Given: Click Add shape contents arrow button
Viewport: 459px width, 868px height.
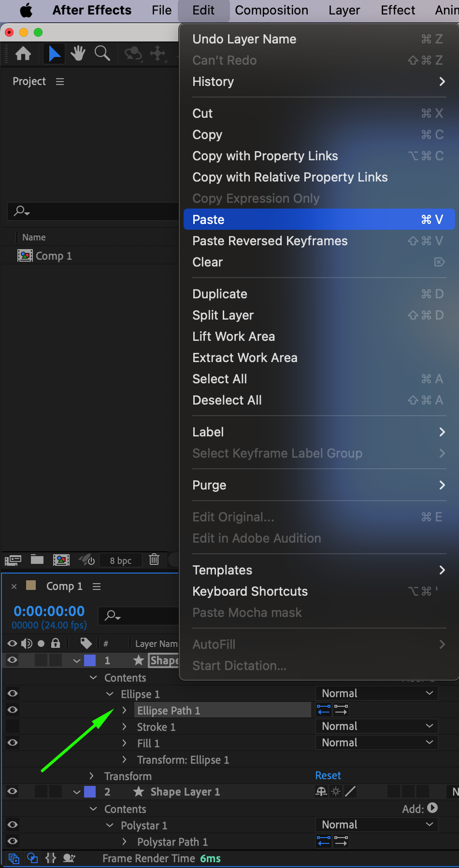Looking at the screenshot, I should pyautogui.click(x=432, y=808).
